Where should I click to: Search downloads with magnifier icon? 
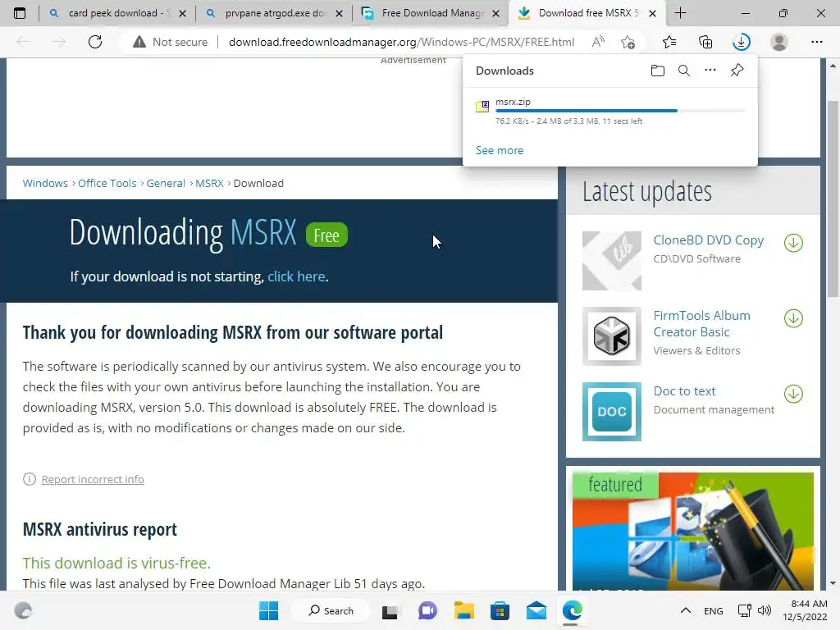coord(683,71)
